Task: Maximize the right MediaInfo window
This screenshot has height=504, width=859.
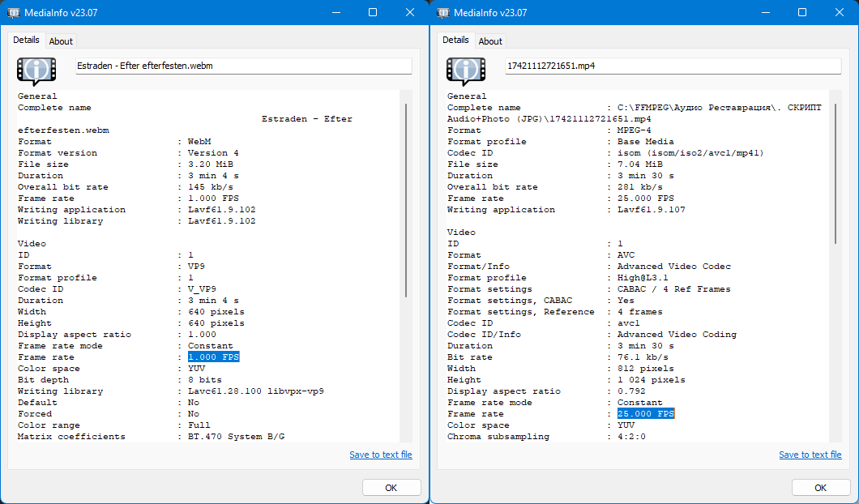Action: click(x=802, y=13)
